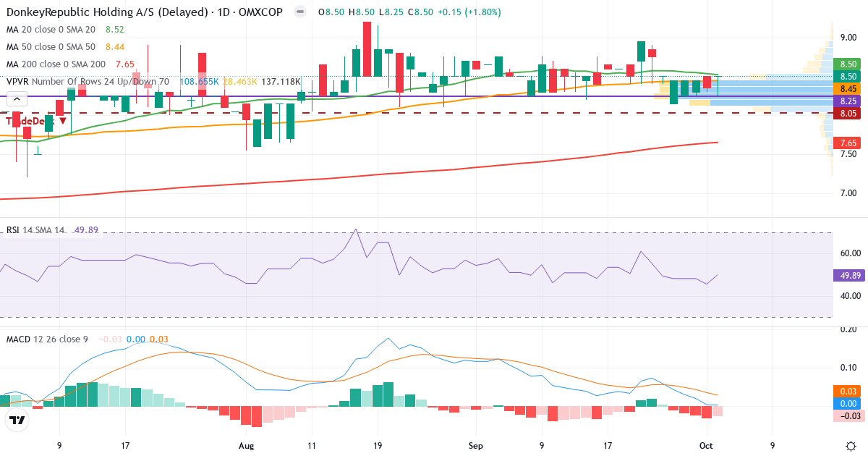Click the O8.50 open price readout
Screen dimensions: 868x456
[x=330, y=12]
